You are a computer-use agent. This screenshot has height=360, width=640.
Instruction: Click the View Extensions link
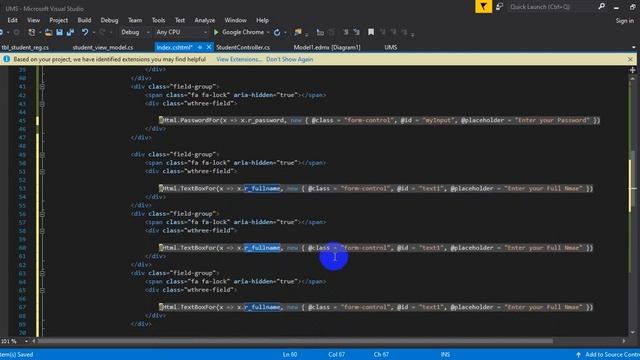(239, 60)
